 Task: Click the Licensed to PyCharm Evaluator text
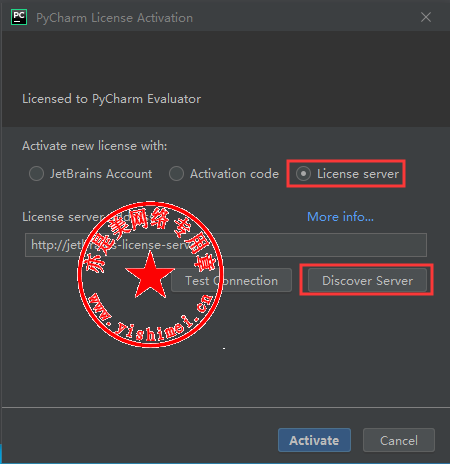point(111,99)
